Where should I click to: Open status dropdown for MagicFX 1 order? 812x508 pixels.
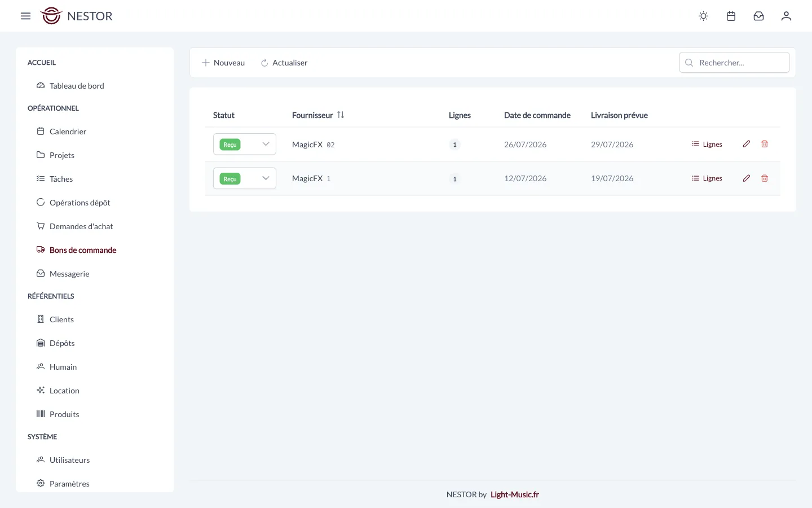tap(245, 178)
